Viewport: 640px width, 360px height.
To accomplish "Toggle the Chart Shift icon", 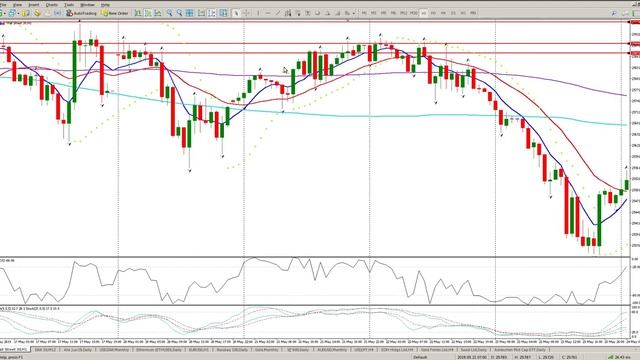I will click(x=212, y=13).
